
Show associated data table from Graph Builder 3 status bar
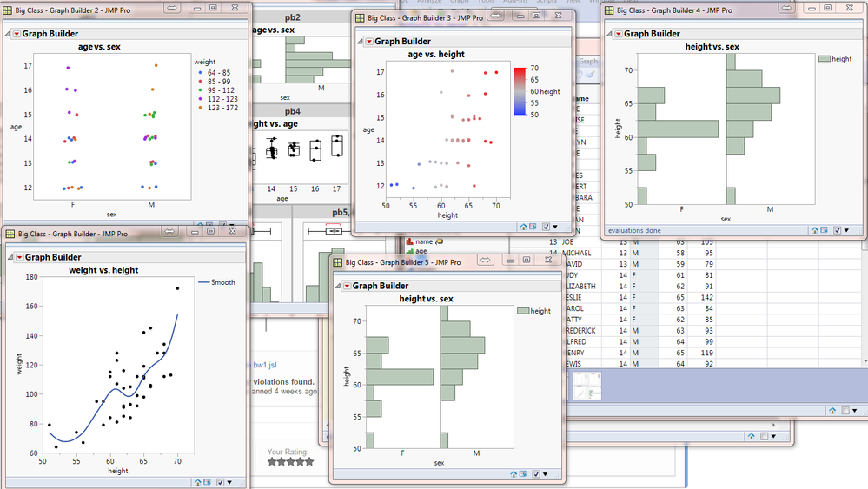tap(533, 227)
